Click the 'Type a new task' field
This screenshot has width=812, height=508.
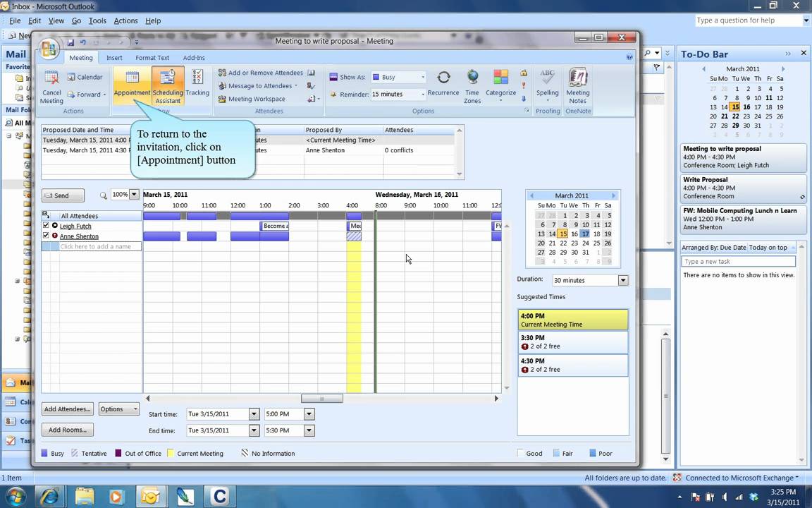[738, 262]
